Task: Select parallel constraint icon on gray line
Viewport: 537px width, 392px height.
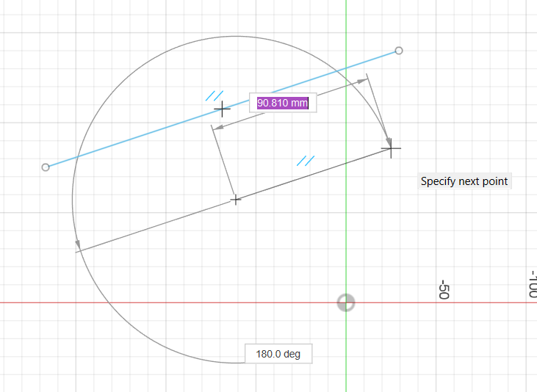Action: point(306,160)
